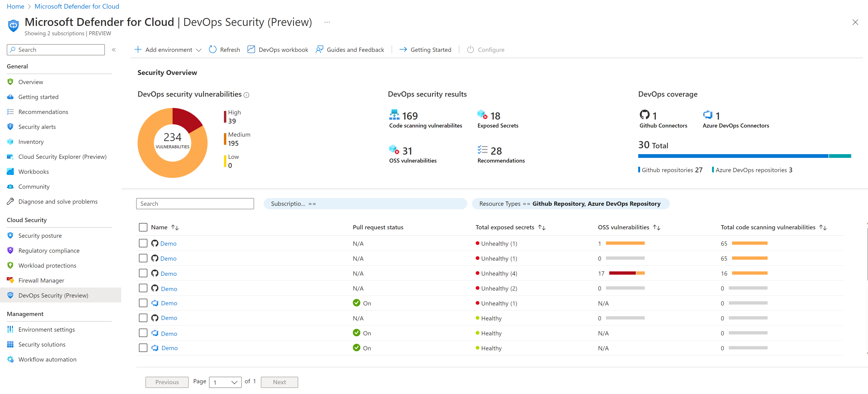868x394 pixels.
Task: Click the Diagnose and solve problems wrench icon
Action: click(x=11, y=202)
